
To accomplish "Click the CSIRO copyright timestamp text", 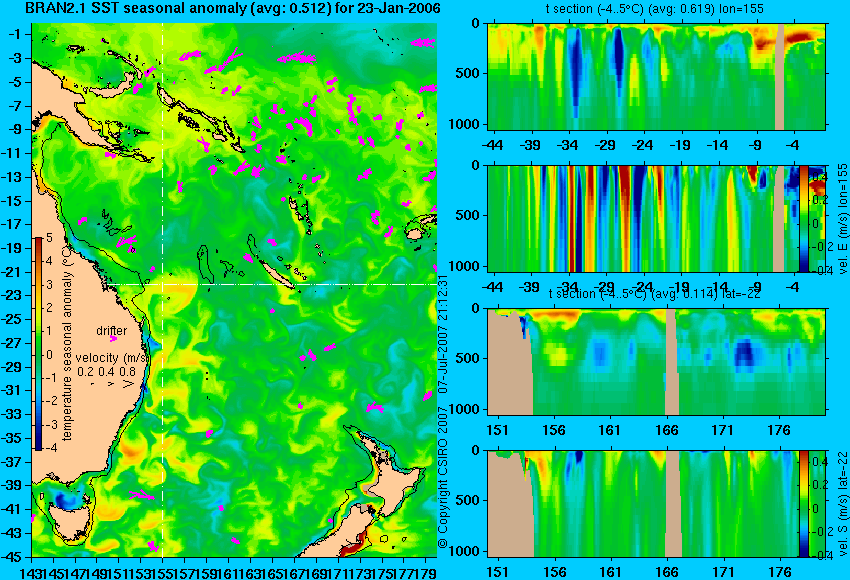I will pyautogui.click(x=442, y=411).
